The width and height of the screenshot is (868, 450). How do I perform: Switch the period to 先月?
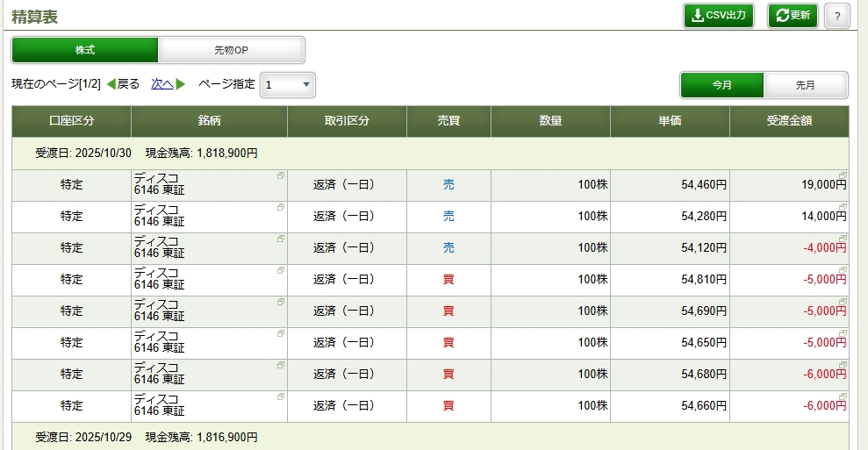point(805,85)
